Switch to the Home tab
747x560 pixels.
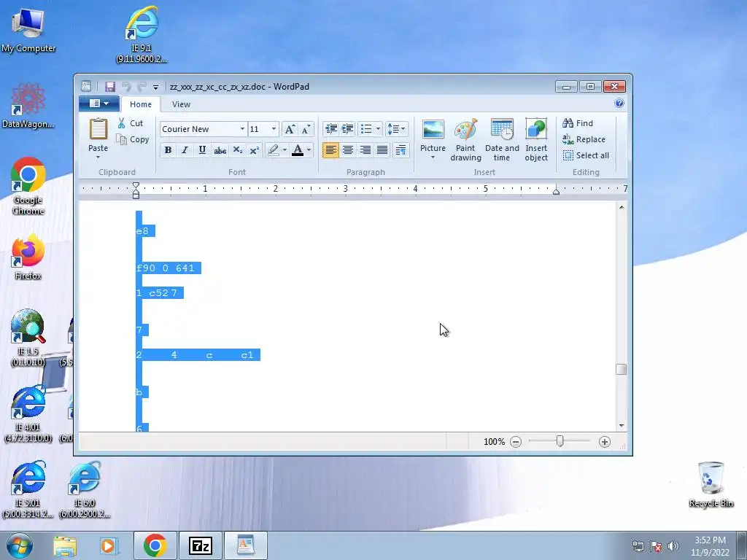(141, 104)
